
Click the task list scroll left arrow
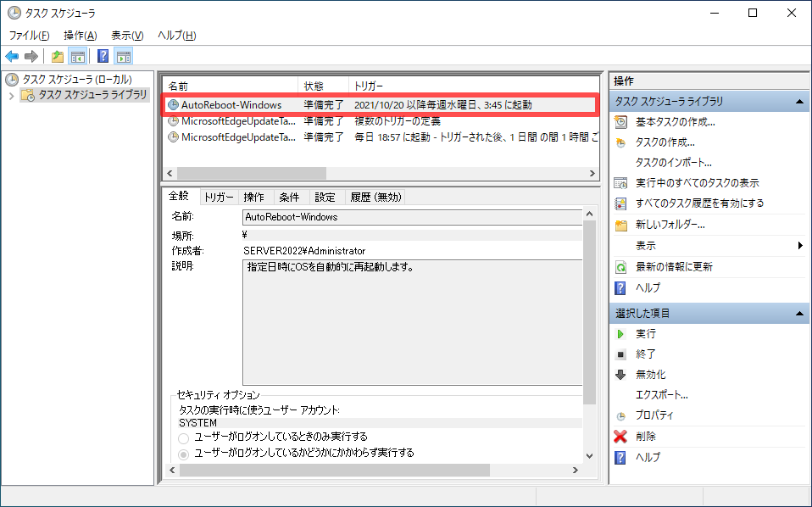pyautogui.click(x=170, y=173)
